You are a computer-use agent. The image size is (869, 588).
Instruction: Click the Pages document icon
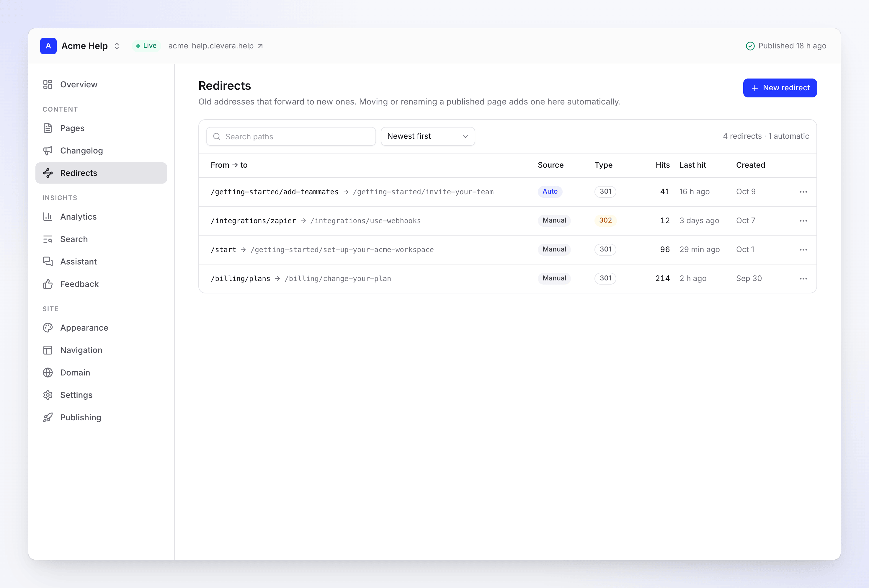click(x=48, y=128)
